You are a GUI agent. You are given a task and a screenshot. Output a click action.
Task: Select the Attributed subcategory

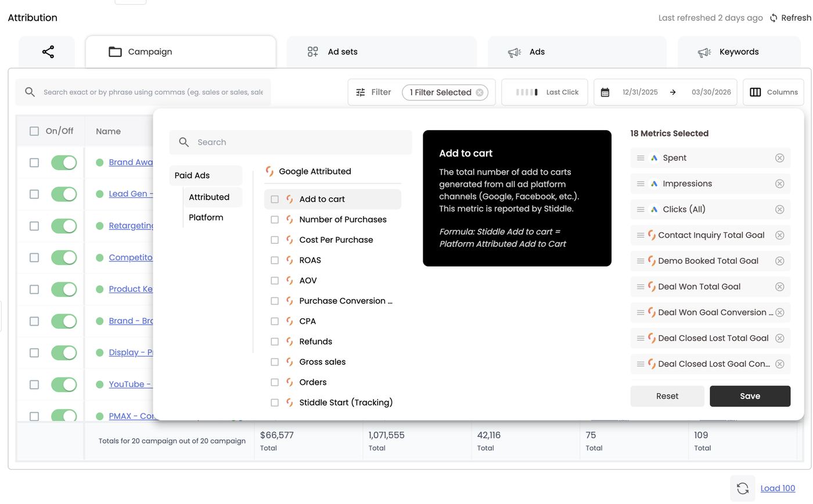(x=213, y=197)
